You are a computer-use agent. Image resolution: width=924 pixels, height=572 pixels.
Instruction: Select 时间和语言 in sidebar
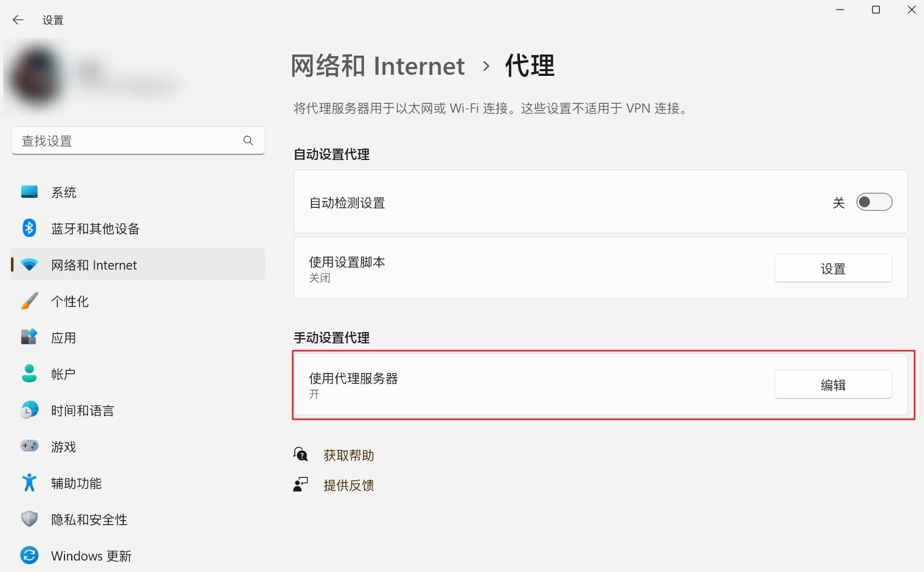(82, 410)
